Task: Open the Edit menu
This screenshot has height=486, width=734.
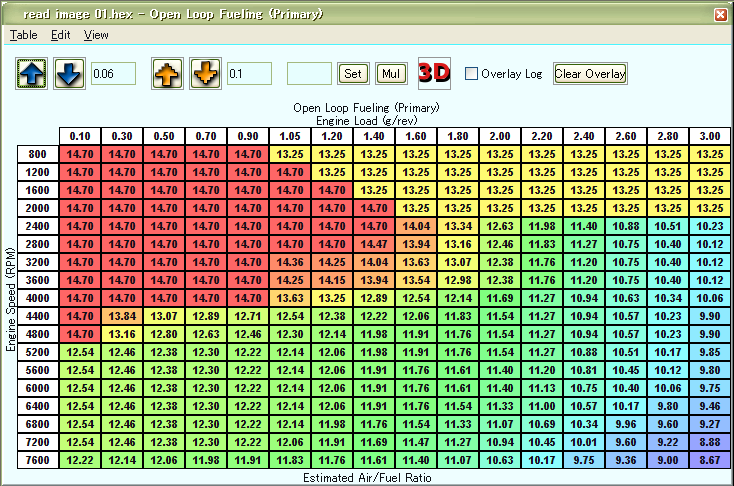Action: coord(60,35)
